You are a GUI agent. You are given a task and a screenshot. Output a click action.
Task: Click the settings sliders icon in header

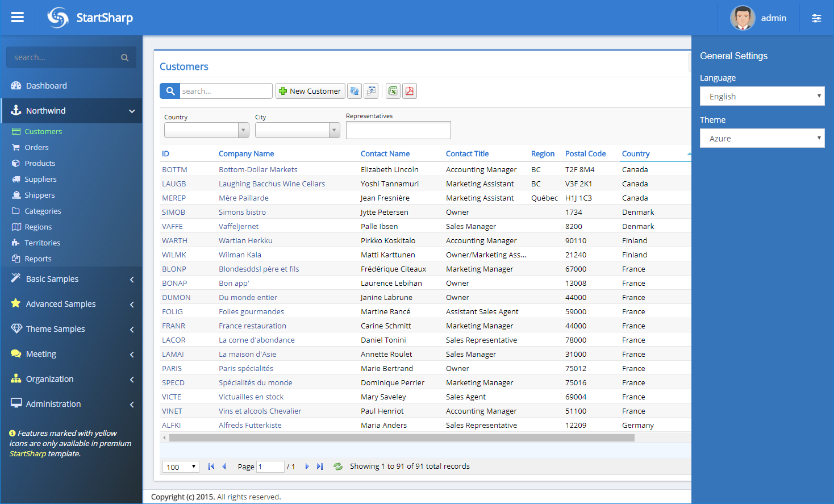tap(816, 18)
